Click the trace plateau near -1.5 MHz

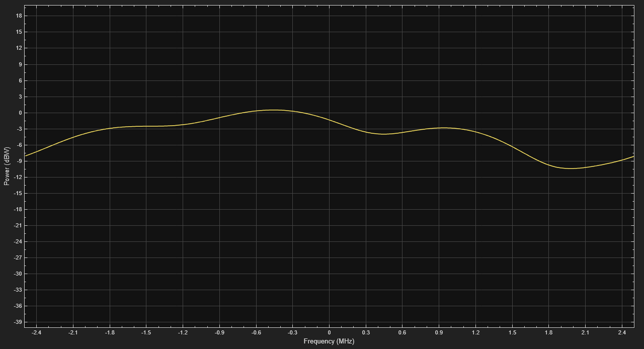tap(146, 126)
